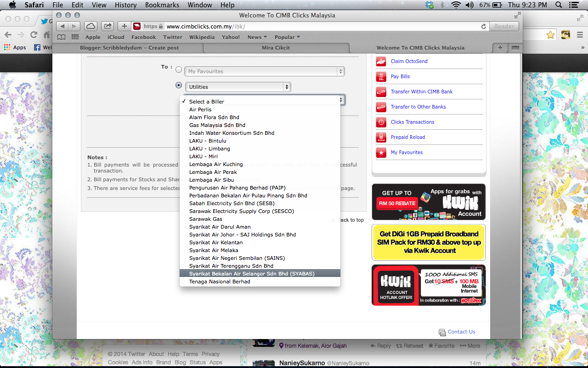
Task: Pick Gas Malaysia Sdn Bhd from list
Action: tap(260, 125)
